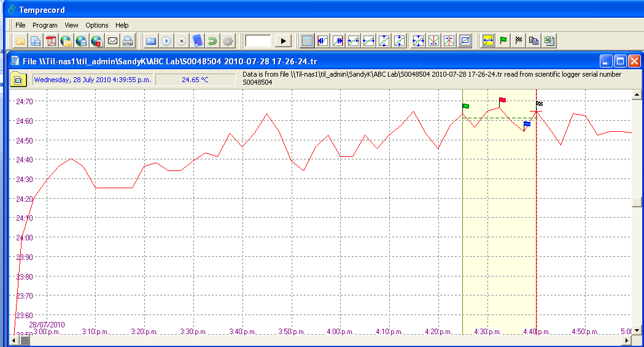Toggle the statistics chart view button
Image resolution: width=644 pixels, height=347 pixels.
(x=465, y=41)
